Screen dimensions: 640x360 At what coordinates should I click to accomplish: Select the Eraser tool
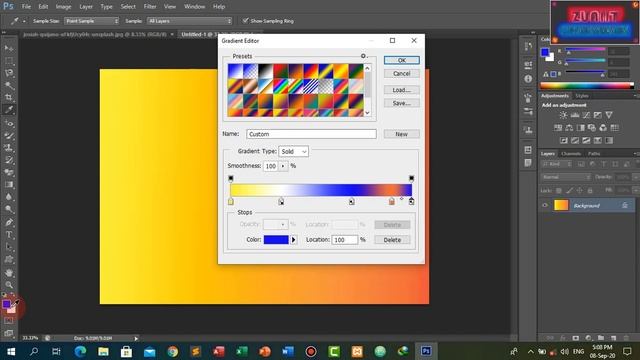point(9,172)
